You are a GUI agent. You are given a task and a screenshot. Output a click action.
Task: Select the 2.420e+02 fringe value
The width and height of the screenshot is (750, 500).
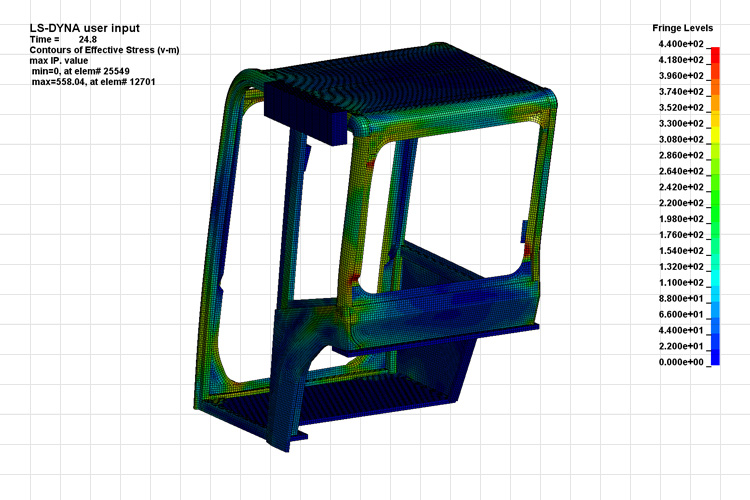tap(681, 187)
